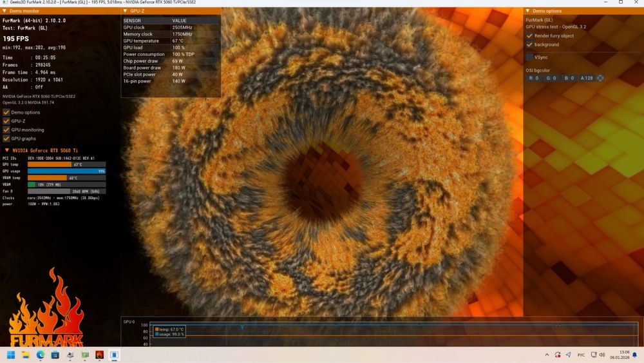Screen dimensions: 644x363
Task: Switch to the FurMark flame taskbar icon
Action: 99,355
